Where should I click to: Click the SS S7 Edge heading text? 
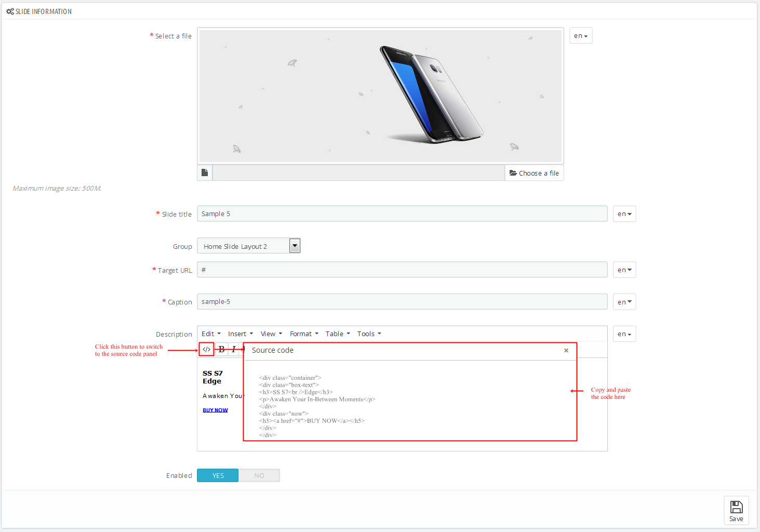tap(212, 377)
